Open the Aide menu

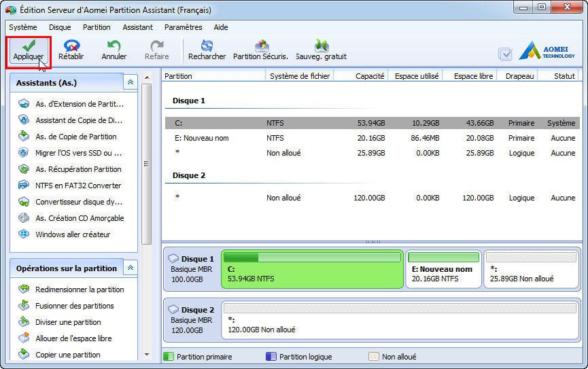click(x=221, y=27)
